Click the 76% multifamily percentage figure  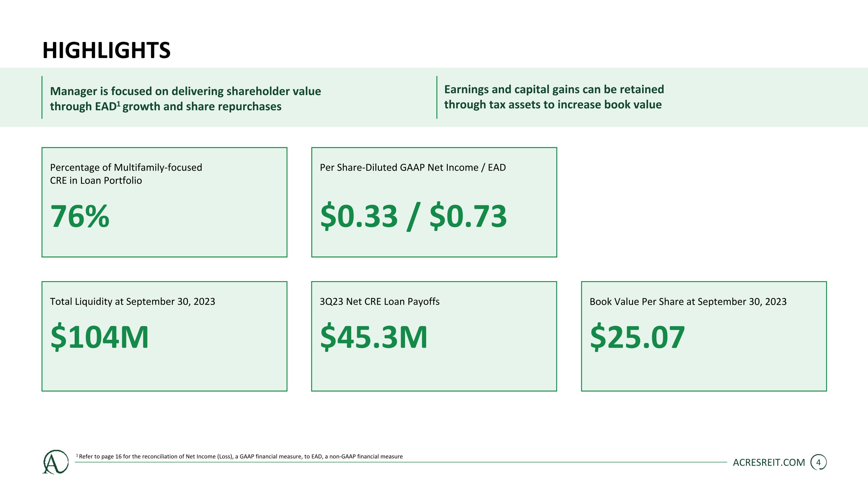pos(80,216)
